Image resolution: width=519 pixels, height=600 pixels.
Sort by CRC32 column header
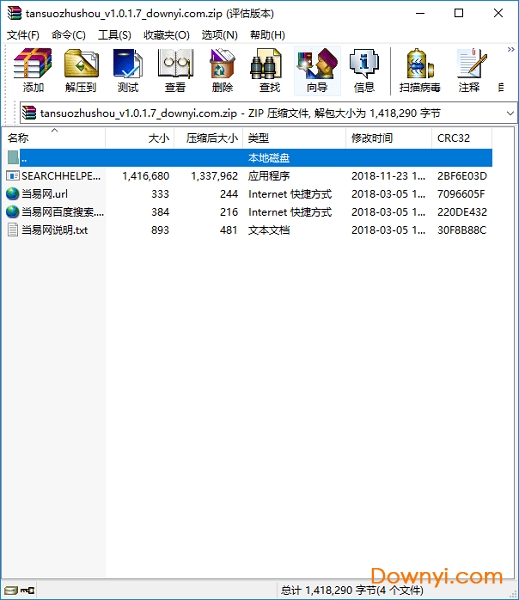coord(462,138)
